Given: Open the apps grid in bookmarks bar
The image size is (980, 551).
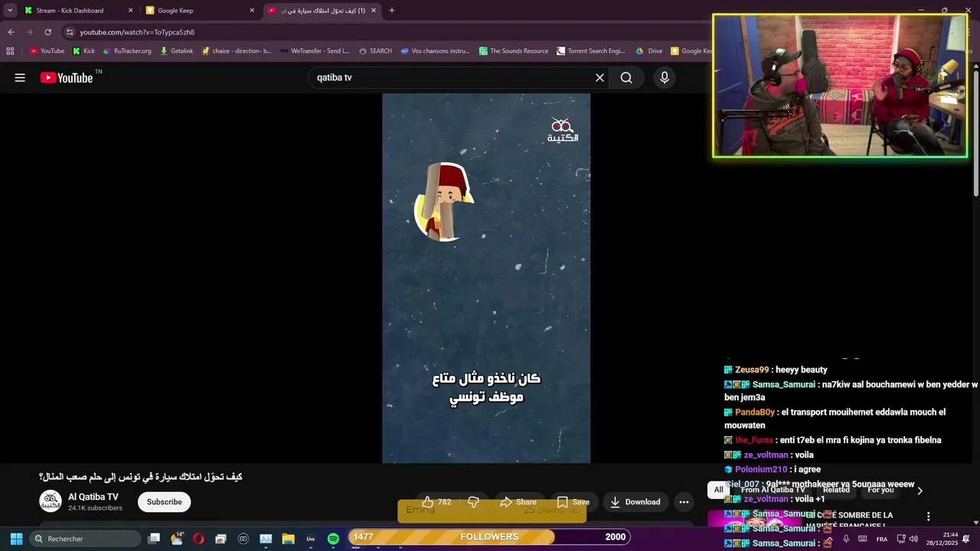Looking at the screenshot, I should click(10, 51).
